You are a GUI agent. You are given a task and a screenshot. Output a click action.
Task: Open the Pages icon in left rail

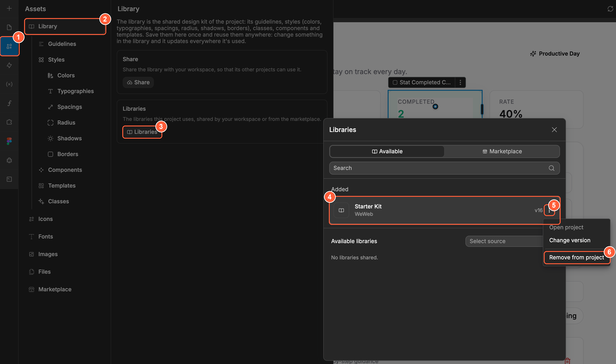click(x=9, y=27)
